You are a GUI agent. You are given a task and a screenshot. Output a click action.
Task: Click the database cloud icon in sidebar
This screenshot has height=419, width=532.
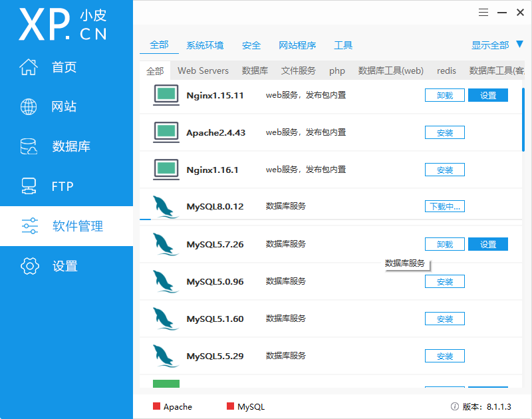click(x=29, y=146)
